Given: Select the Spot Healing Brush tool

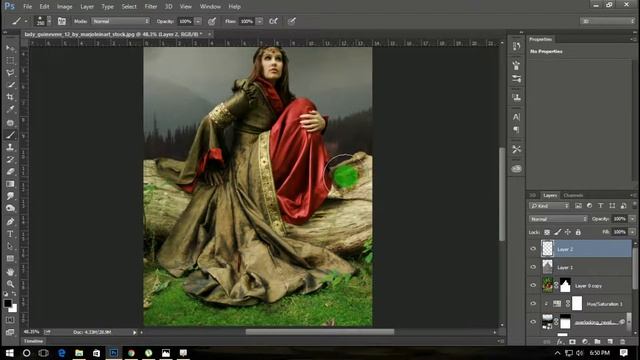Looking at the screenshot, I should (x=10, y=122).
